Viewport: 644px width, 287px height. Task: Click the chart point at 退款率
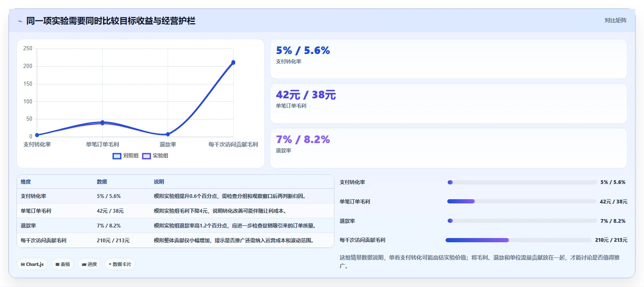coord(168,134)
